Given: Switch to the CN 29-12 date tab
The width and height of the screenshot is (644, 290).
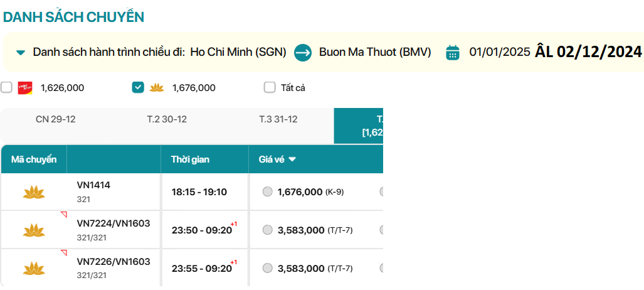Looking at the screenshot, I should pos(56,119).
